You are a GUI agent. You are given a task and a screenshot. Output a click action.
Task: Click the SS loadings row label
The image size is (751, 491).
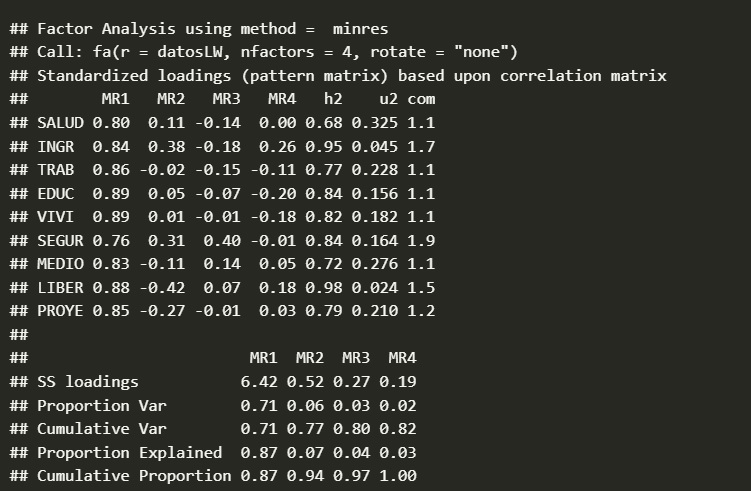coord(88,381)
